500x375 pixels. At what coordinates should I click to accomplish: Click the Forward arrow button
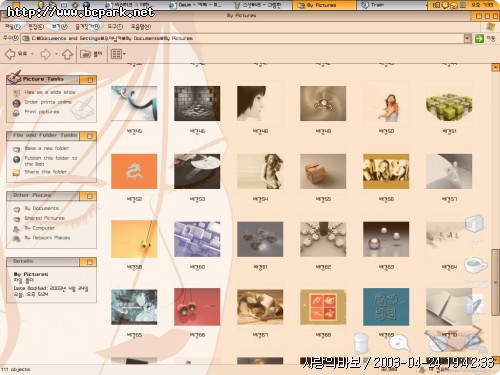click(x=46, y=54)
